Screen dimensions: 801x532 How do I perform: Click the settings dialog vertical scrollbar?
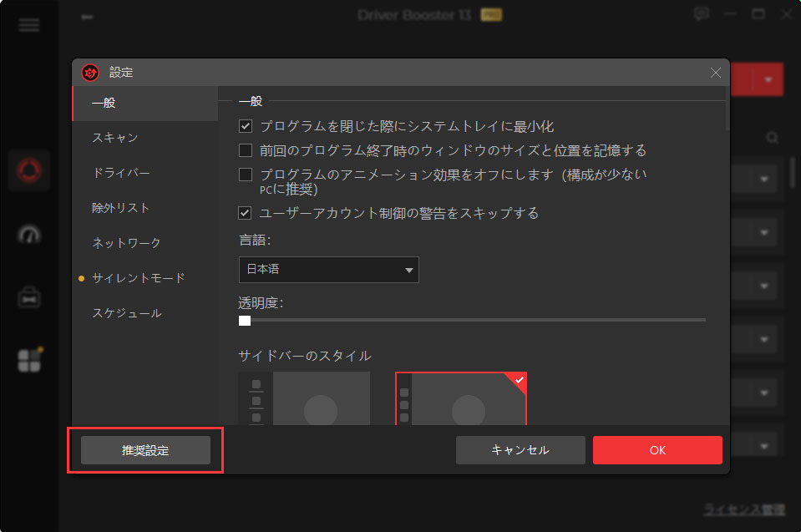click(727, 109)
